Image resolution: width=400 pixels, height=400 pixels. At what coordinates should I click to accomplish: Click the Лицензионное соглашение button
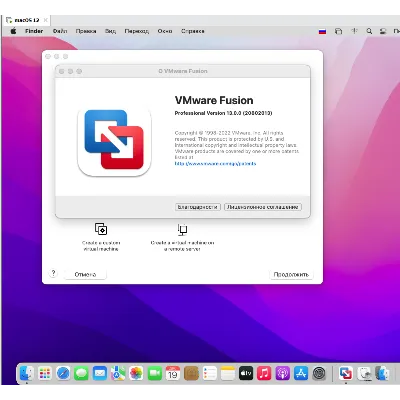tap(263, 207)
